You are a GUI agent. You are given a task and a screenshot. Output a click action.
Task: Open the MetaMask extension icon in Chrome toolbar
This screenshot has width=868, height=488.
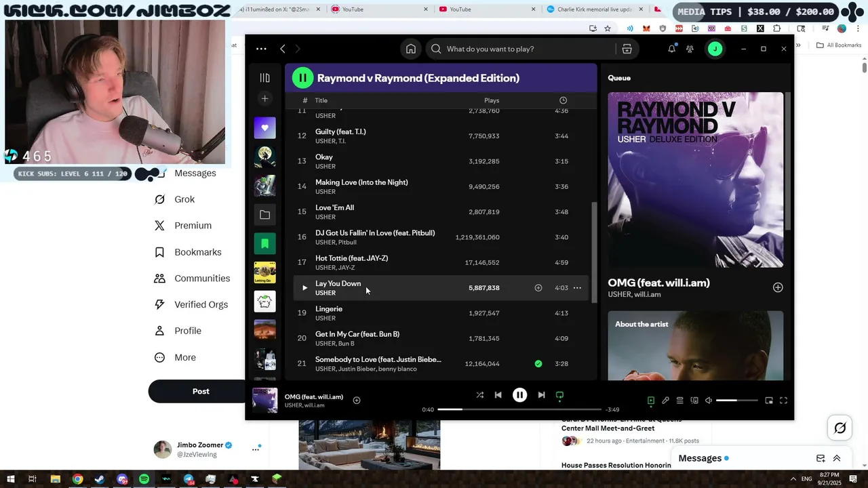pyautogui.click(x=647, y=28)
